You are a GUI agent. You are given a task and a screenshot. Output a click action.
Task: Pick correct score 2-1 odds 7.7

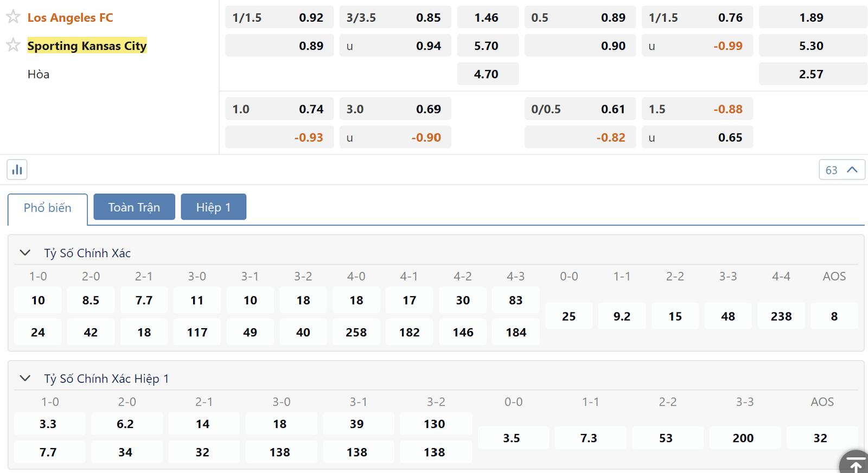click(x=144, y=300)
